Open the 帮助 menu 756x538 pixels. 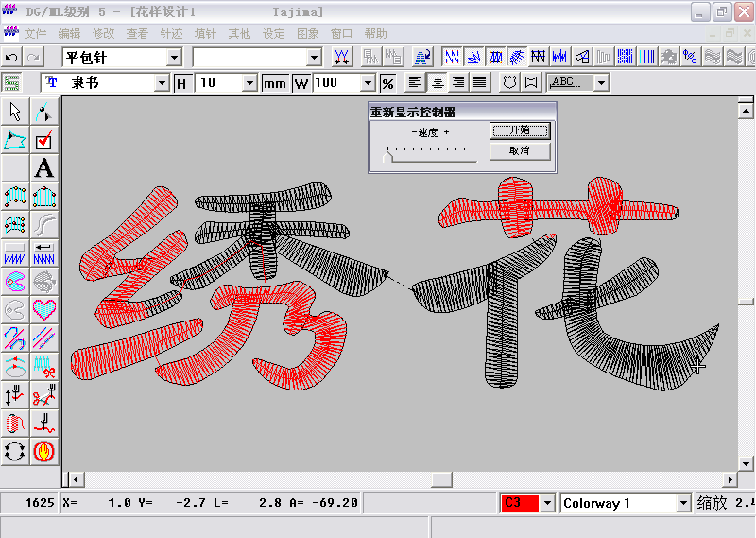click(375, 33)
